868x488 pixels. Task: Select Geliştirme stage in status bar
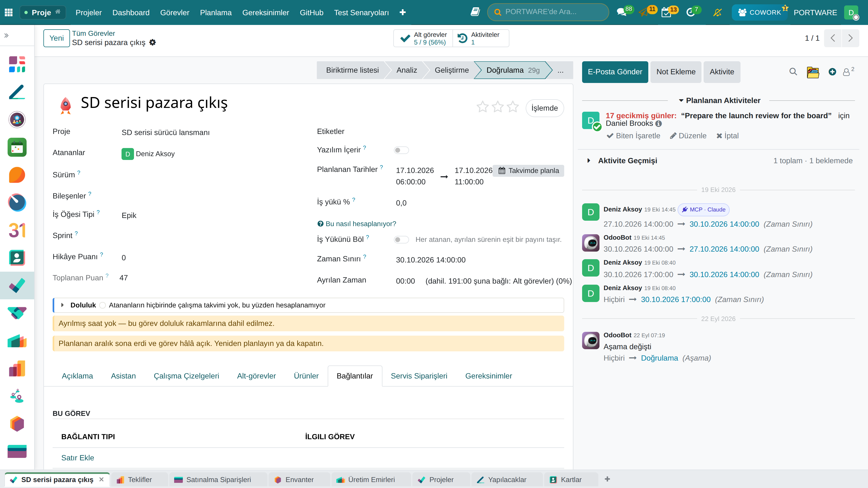coord(452,70)
